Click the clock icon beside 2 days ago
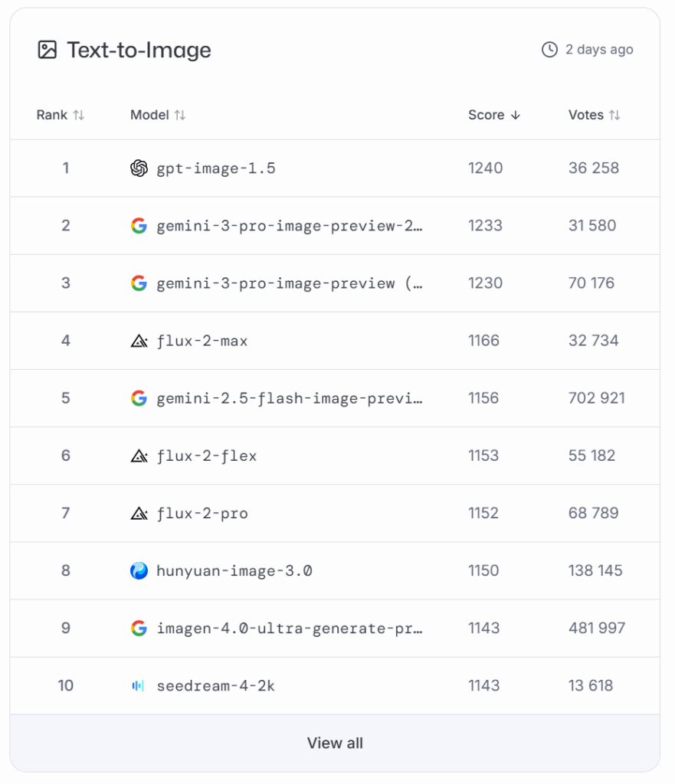 coord(549,50)
